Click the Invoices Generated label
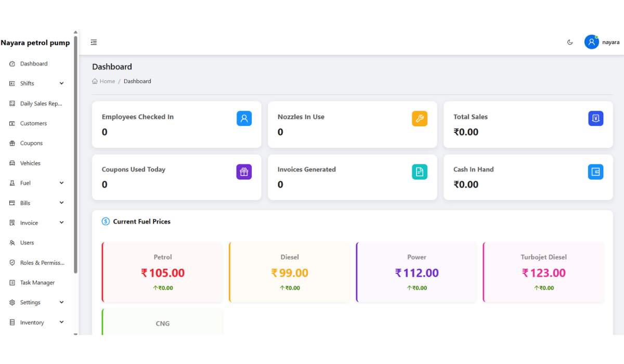Image resolution: width=624 pixels, height=364 pixels. [307, 170]
